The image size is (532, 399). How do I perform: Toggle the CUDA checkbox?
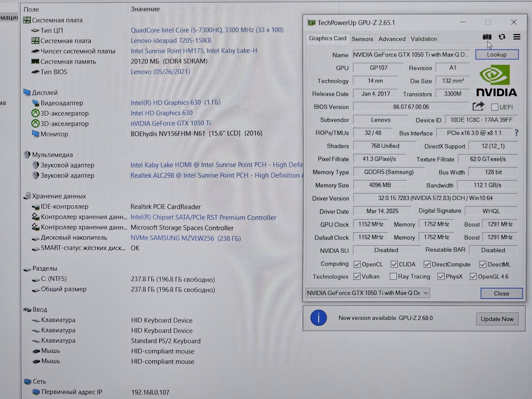(x=394, y=264)
